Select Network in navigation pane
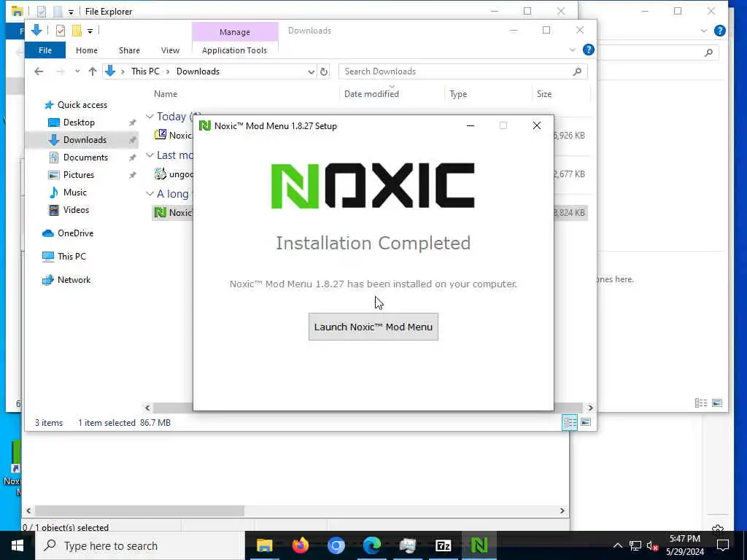 coord(74,280)
